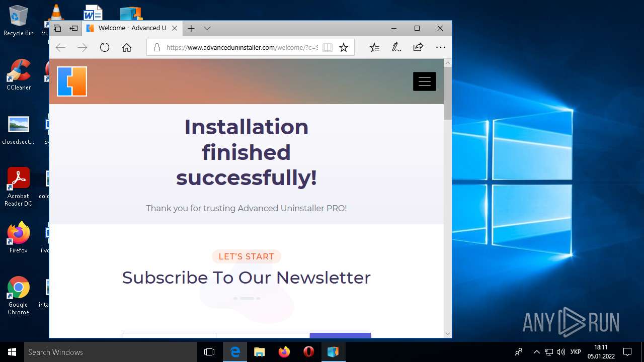Open Task View in taskbar
Screen dimensions: 644x362
tap(209, 352)
